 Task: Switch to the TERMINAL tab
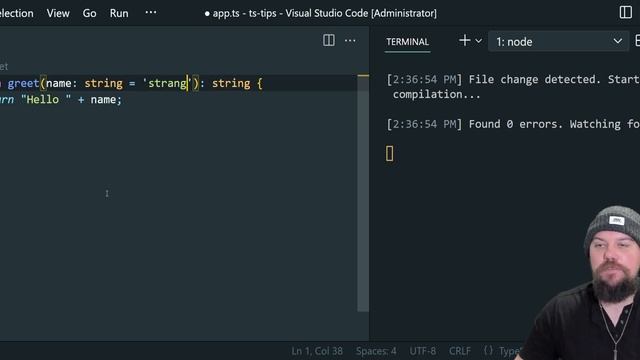[x=407, y=42]
